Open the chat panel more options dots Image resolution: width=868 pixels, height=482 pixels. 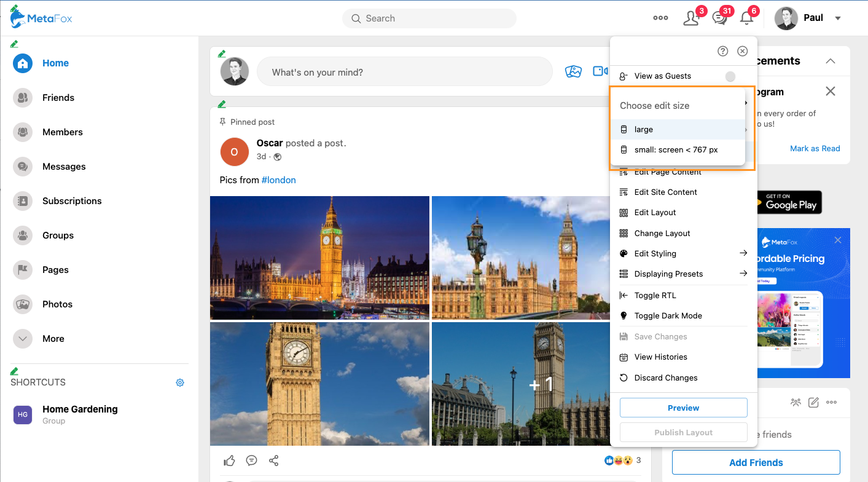coord(832,403)
